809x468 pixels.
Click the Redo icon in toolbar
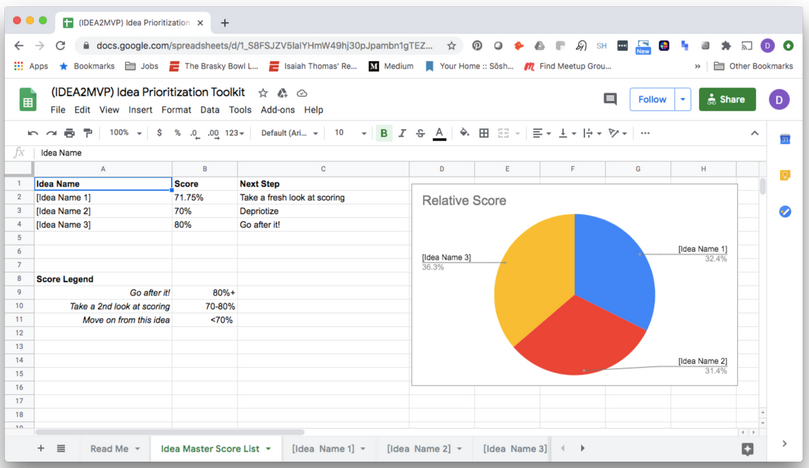51,133
